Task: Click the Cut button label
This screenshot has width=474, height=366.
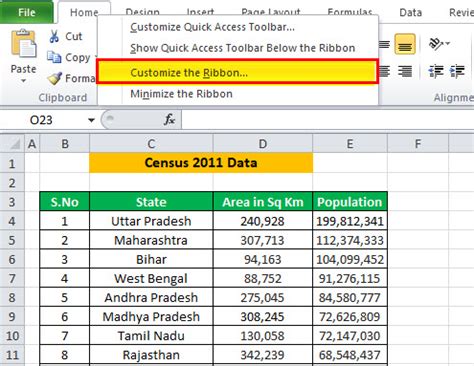Action: (74, 36)
